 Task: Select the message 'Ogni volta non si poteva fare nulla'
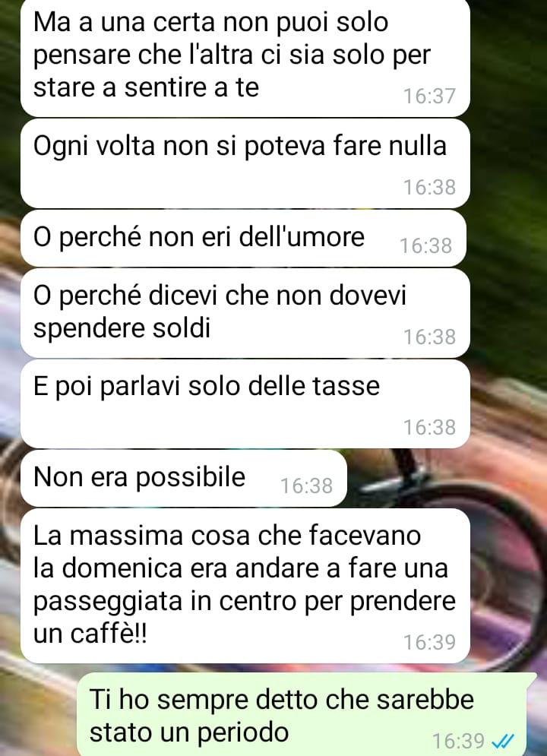[245, 163]
